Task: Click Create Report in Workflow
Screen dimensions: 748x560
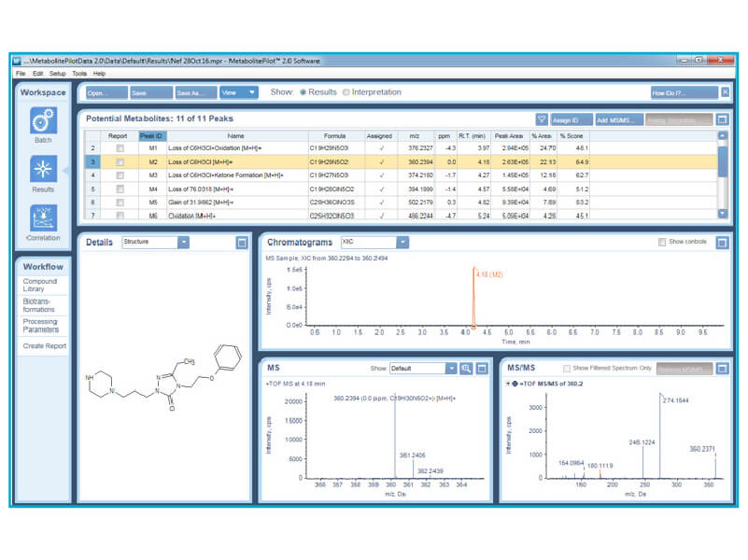Action: click(44, 346)
